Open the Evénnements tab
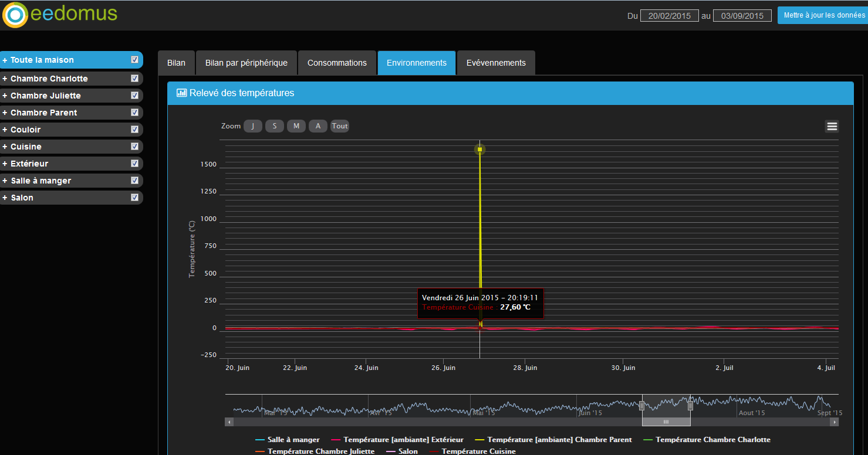 pos(496,63)
